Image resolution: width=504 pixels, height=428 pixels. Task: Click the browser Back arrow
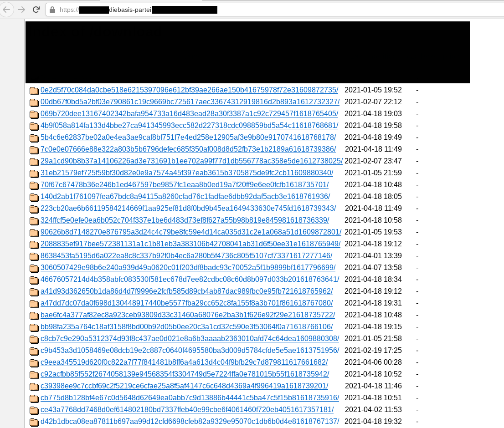coord(6,10)
